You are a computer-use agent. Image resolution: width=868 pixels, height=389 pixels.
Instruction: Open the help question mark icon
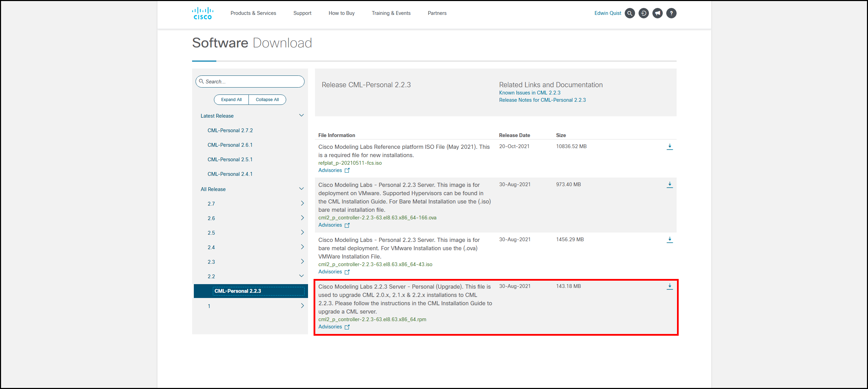pos(671,13)
